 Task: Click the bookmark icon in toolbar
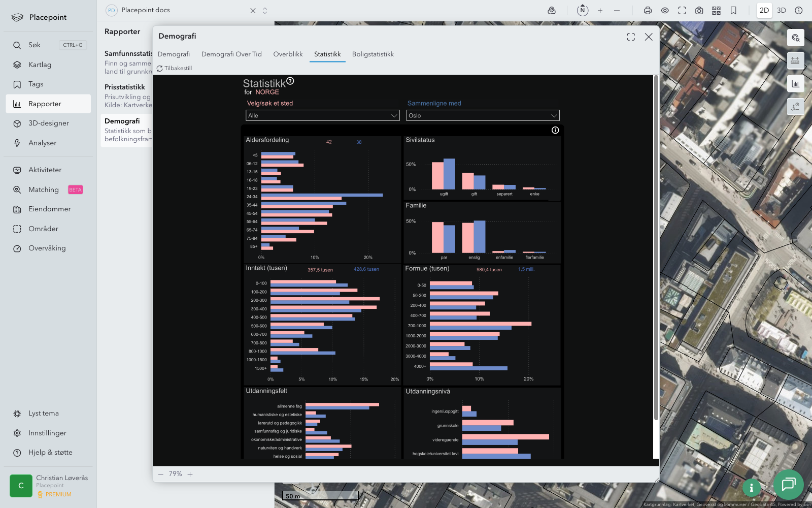(x=733, y=11)
